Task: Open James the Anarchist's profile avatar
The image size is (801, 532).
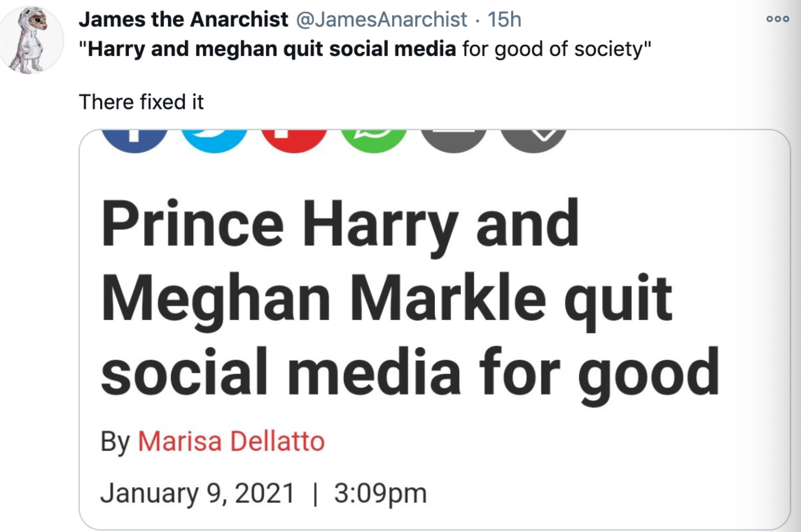Action: coord(32,40)
